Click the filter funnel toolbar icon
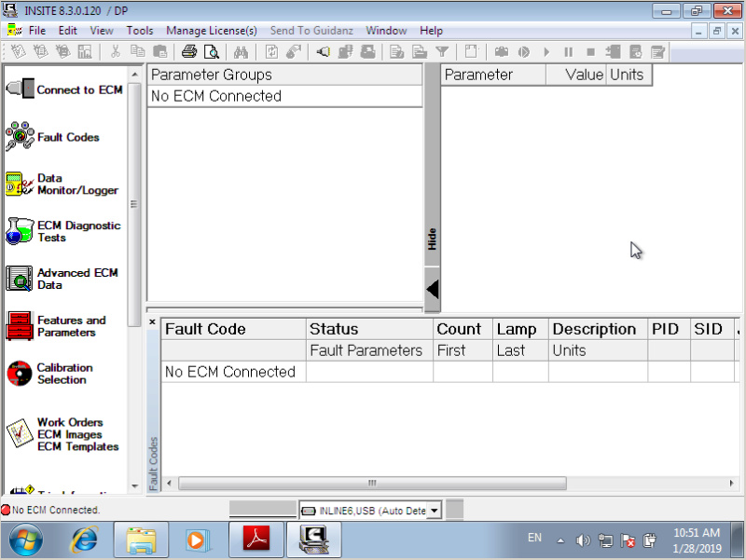The image size is (746, 560). (442, 51)
